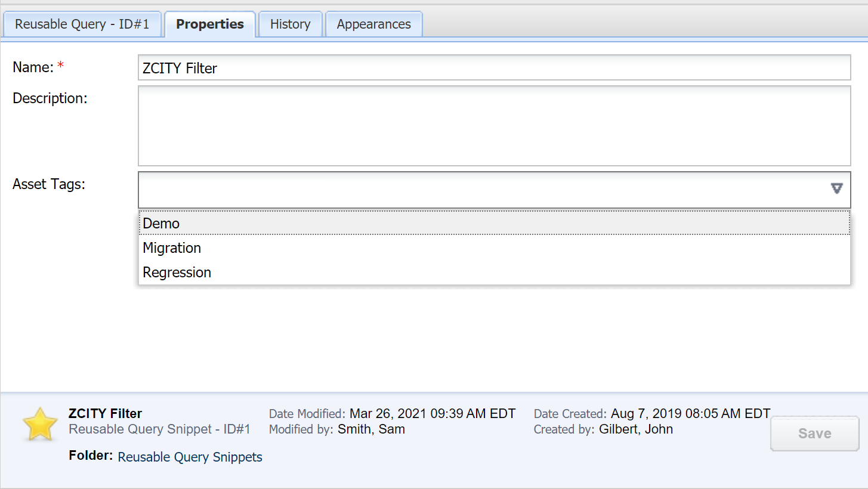Click into the Name text field

[x=494, y=68]
